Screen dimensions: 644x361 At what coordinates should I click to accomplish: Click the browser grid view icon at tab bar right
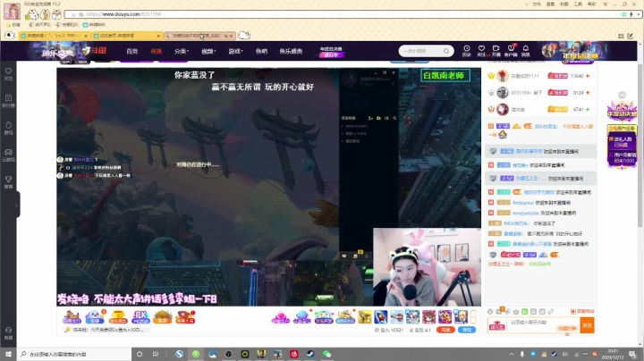click(621, 36)
